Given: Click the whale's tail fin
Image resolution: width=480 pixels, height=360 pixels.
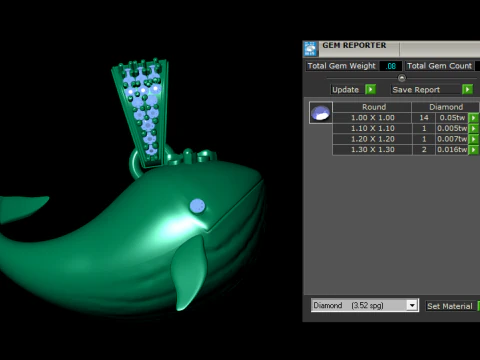Looking at the screenshot, I should pos(21,209).
